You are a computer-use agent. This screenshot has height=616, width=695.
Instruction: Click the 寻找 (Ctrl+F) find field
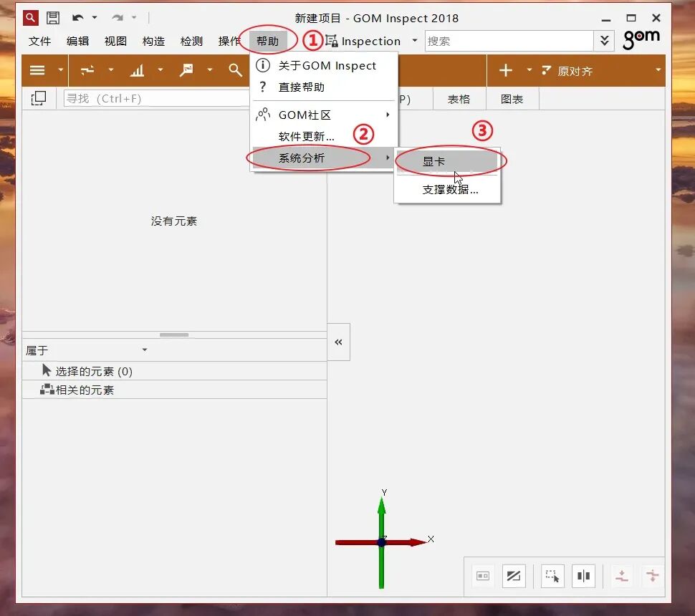coord(156,98)
